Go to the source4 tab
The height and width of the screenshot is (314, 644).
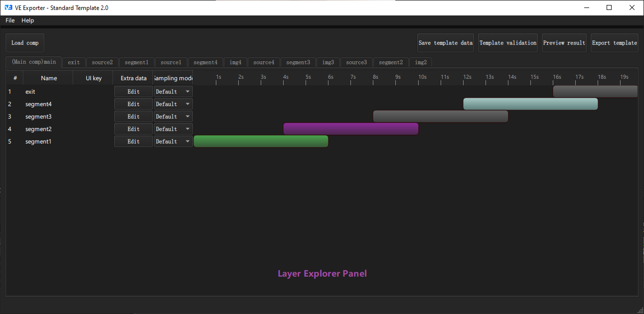point(264,62)
